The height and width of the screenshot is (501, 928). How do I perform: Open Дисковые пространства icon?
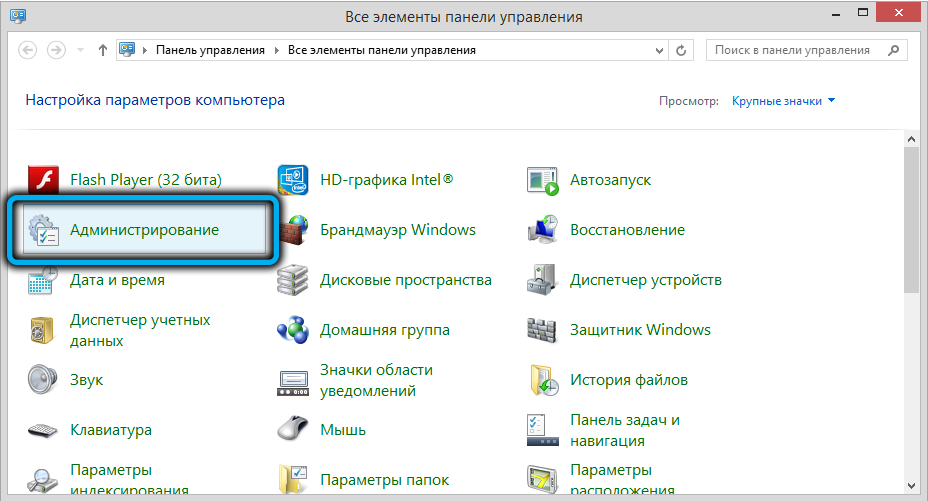click(293, 280)
